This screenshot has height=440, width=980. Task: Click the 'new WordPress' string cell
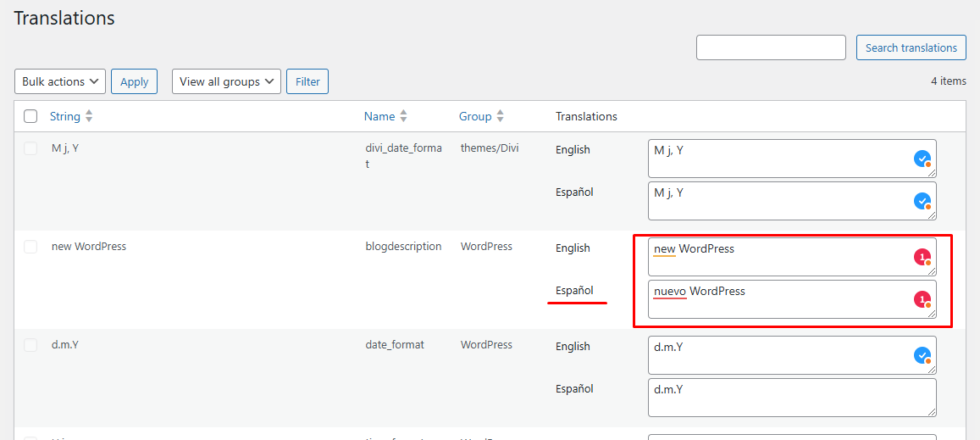click(89, 247)
